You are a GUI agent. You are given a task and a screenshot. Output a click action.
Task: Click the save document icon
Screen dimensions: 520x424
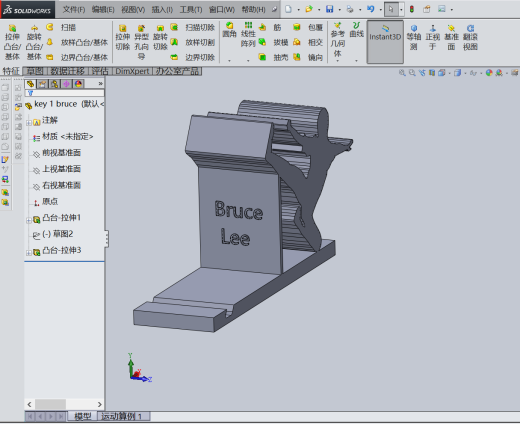(x=329, y=9)
